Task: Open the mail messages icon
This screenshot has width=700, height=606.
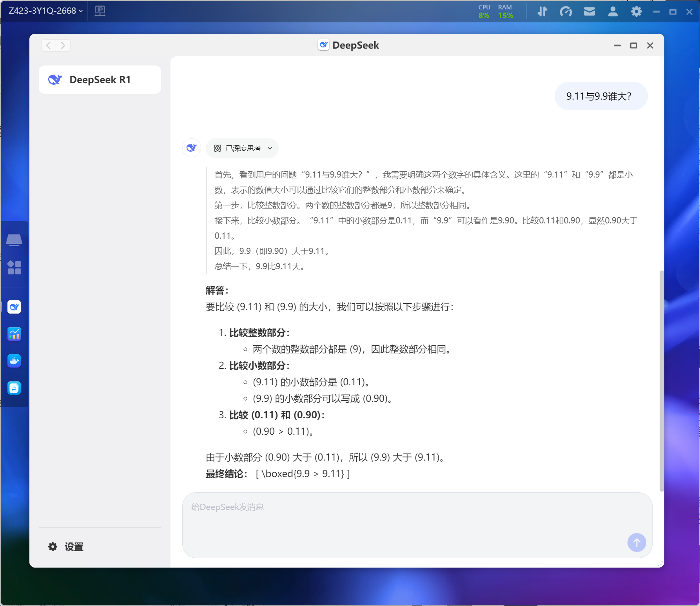Action: pyautogui.click(x=589, y=11)
